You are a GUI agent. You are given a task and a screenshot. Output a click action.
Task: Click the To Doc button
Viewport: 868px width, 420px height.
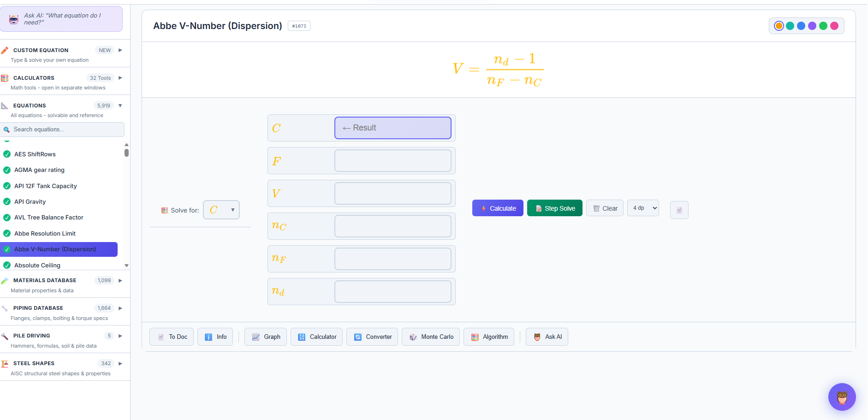tap(172, 337)
